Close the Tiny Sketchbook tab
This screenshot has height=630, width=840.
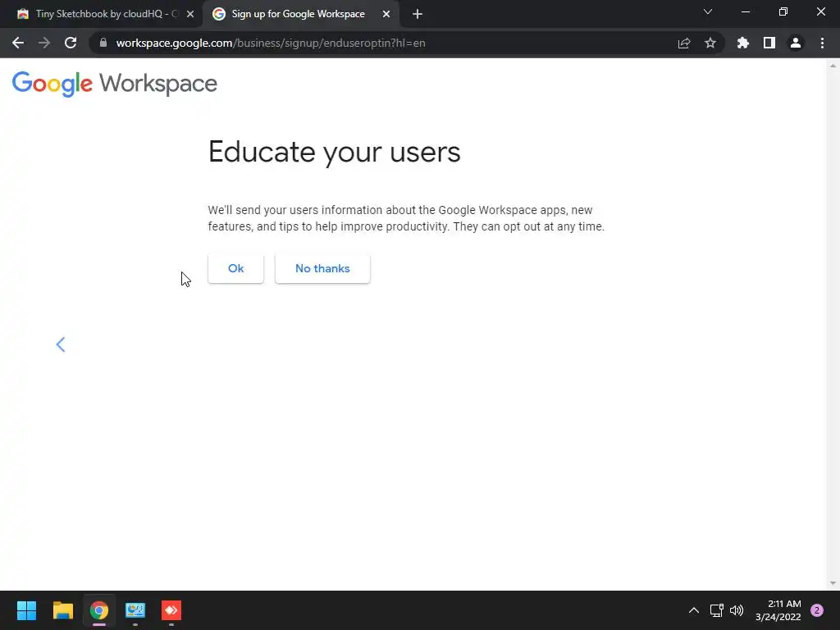point(190,15)
